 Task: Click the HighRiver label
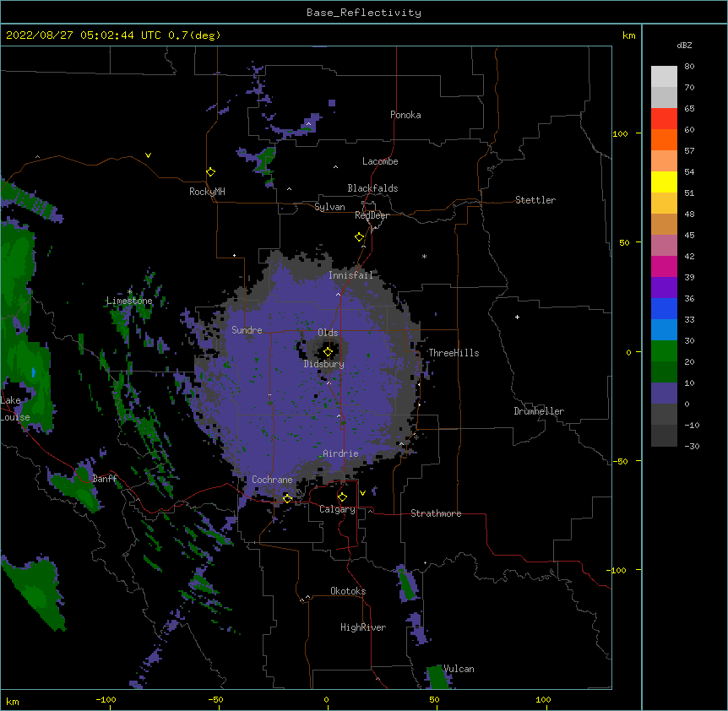(x=363, y=627)
